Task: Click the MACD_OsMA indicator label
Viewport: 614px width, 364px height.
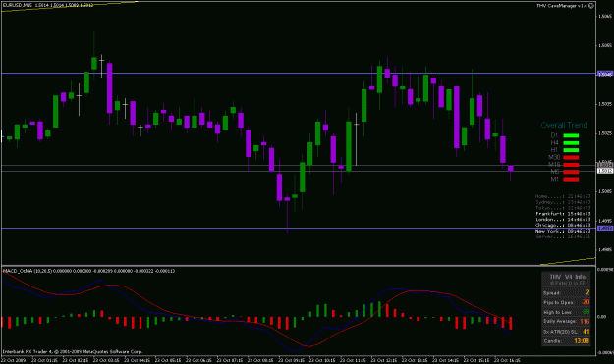Action: [x=88, y=271]
